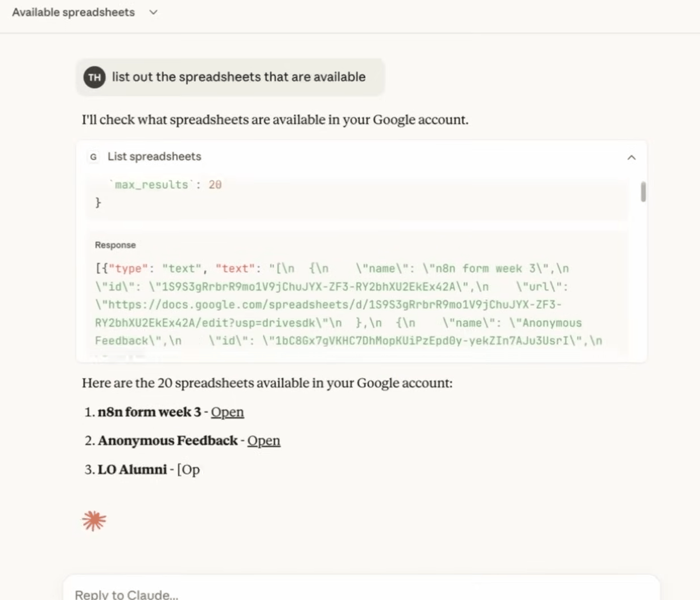Click the List spreadsheets tool label
Viewport: 700px width, 600px height.
pos(154,156)
